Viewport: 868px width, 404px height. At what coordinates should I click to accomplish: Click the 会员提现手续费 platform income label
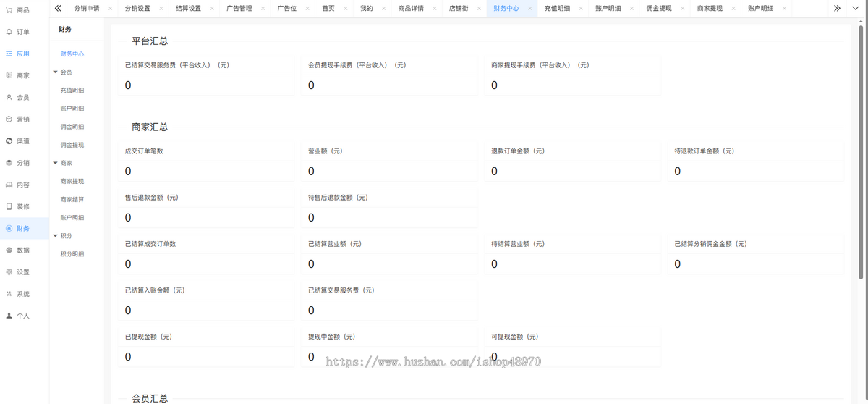click(357, 65)
